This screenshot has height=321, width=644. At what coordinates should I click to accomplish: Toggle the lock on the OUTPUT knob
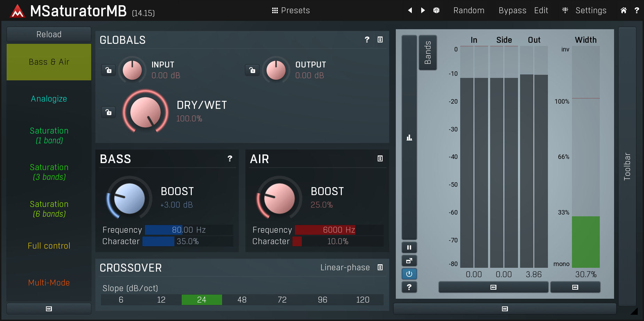pyautogui.click(x=252, y=70)
